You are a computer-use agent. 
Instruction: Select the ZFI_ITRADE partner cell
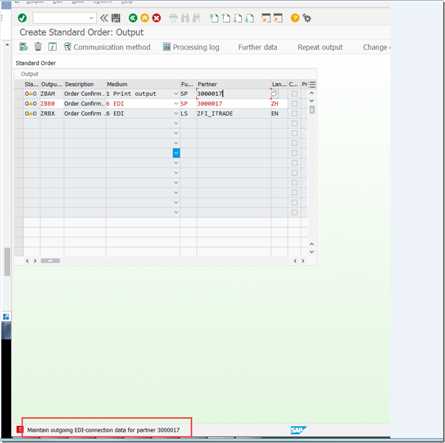[233, 114]
